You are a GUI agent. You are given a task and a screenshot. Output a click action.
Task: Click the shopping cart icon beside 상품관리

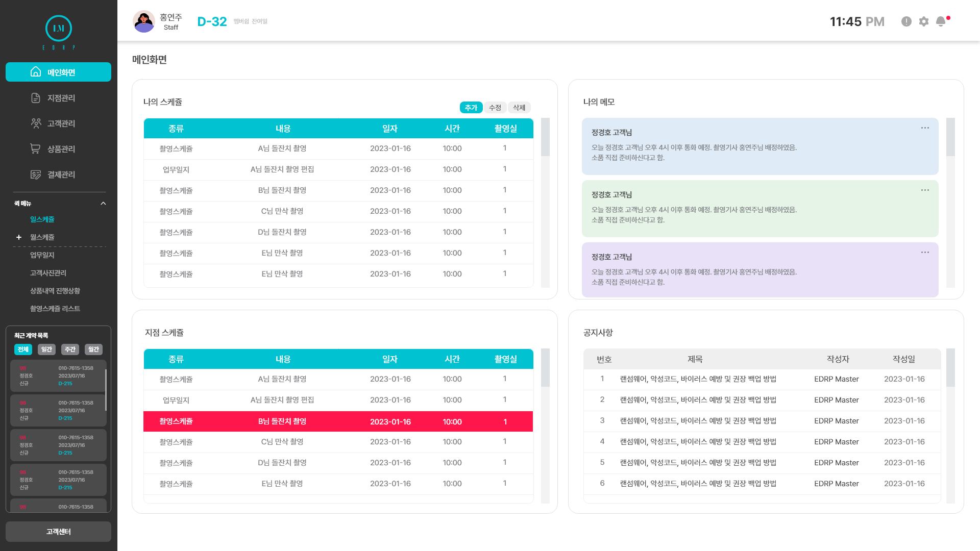click(x=35, y=149)
